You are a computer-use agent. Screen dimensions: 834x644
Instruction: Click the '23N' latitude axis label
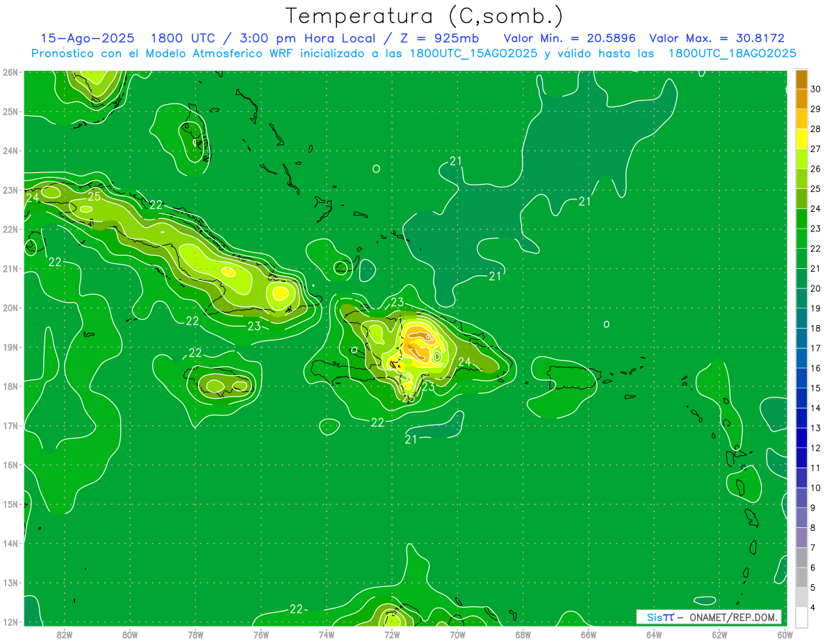[10, 190]
